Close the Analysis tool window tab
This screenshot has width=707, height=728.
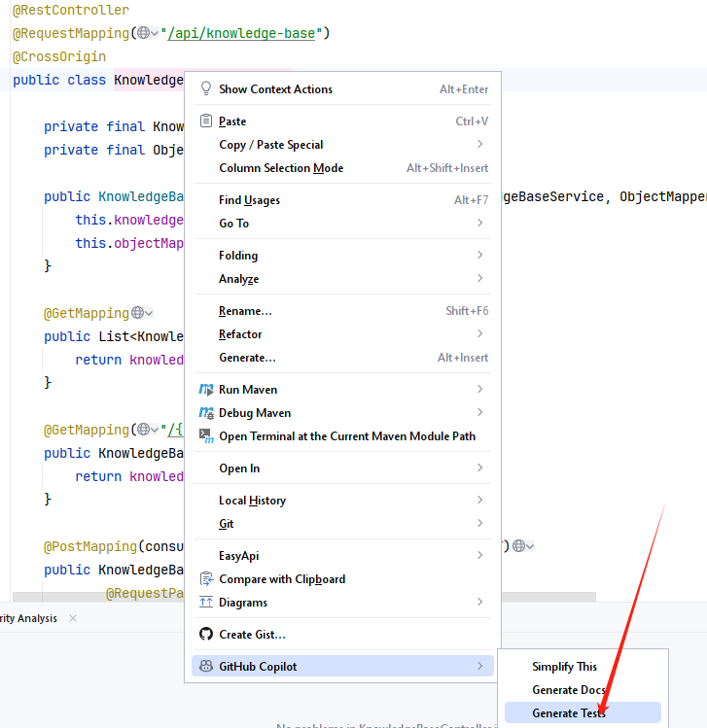(73, 618)
